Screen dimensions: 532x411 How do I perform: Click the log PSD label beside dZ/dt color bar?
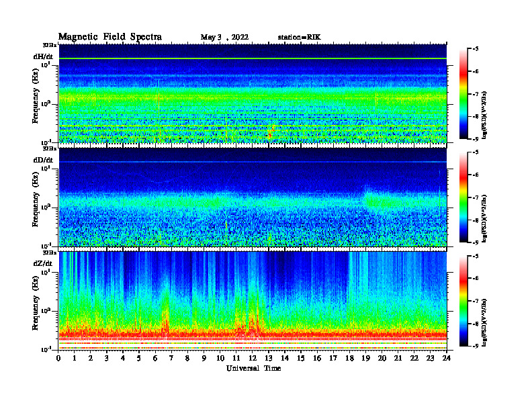pyautogui.click(x=485, y=322)
